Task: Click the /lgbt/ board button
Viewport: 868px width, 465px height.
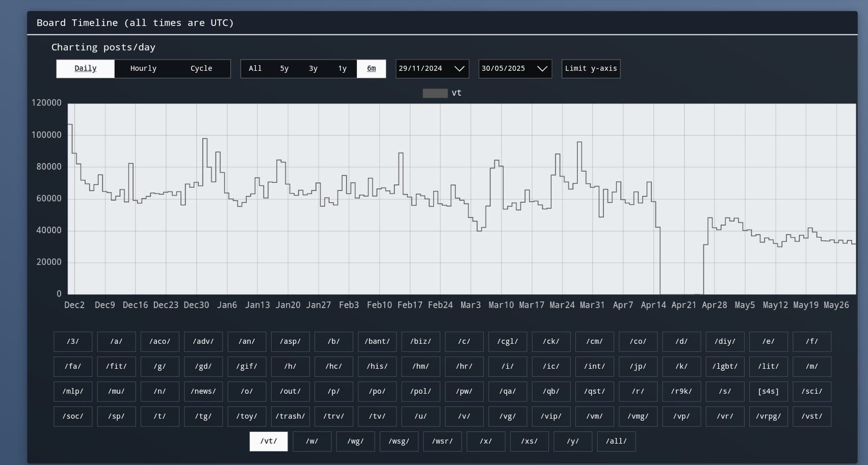Action: click(x=725, y=367)
